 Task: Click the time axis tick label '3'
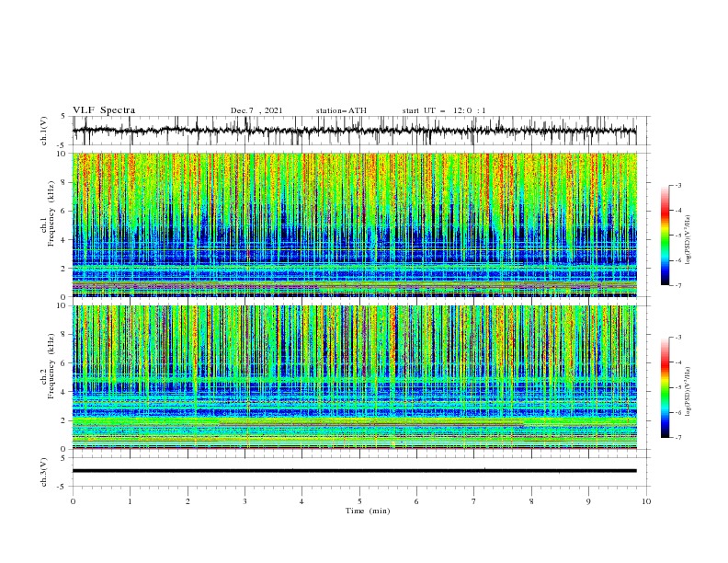[x=245, y=501]
